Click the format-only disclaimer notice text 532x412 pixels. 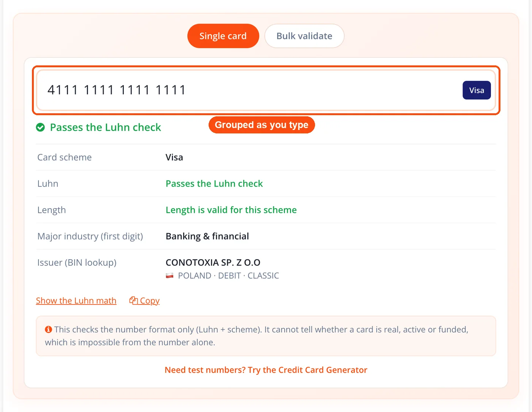click(x=257, y=336)
